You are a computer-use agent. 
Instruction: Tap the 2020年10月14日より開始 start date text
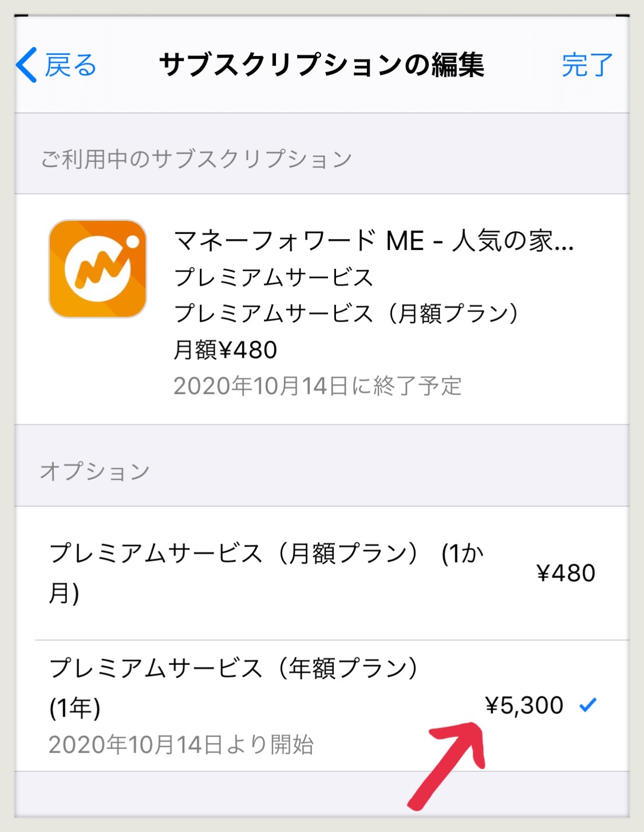181,744
